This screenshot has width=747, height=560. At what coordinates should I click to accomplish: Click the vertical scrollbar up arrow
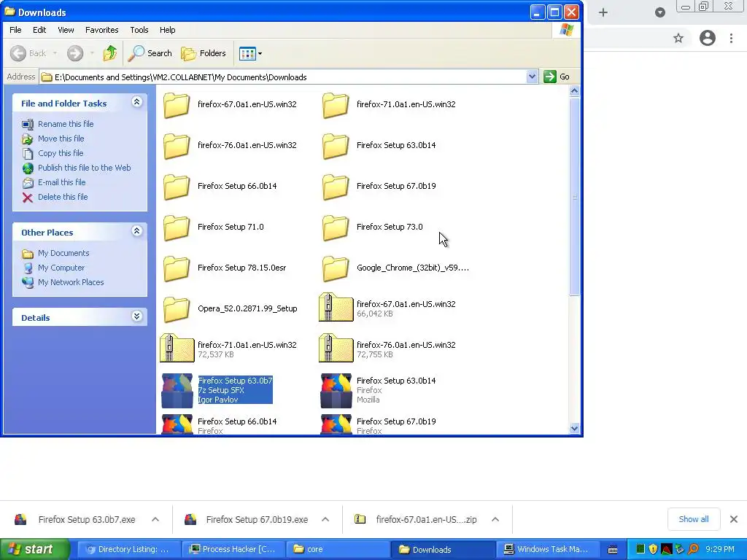point(575,90)
